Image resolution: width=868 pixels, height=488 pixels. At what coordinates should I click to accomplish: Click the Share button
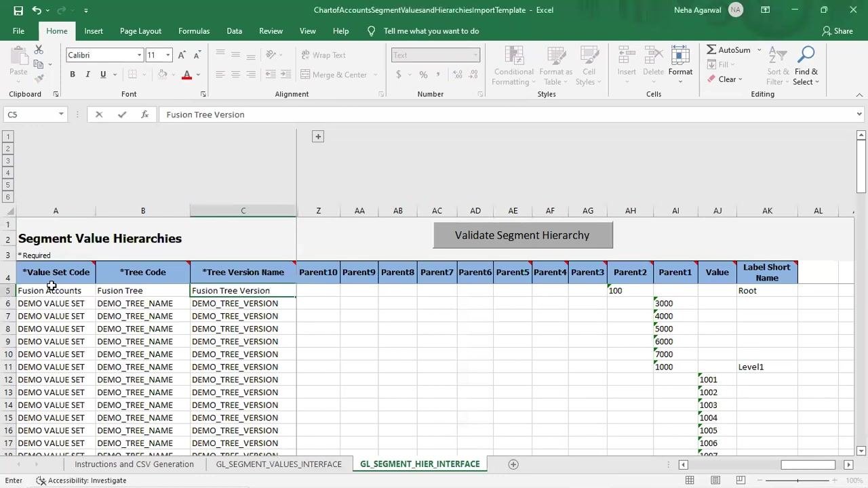point(837,31)
